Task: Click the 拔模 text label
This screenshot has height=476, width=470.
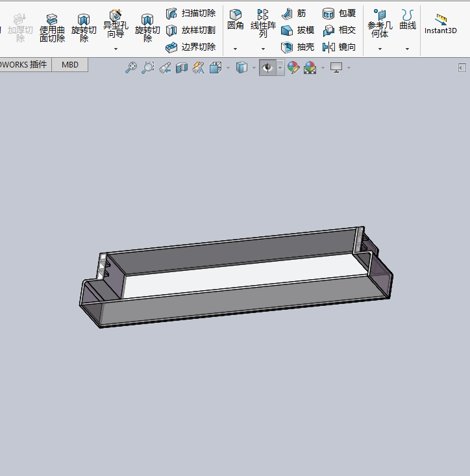Action: [306, 31]
